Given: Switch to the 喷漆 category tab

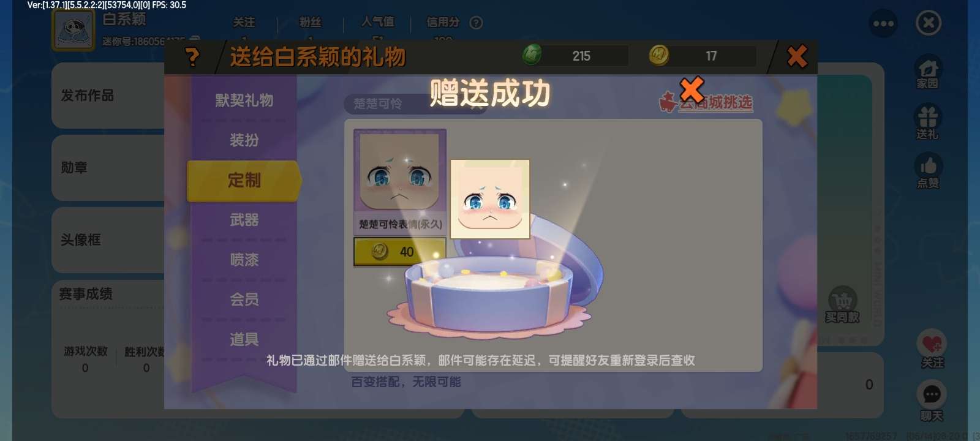Looking at the screenshot, I should tap(244, 259).
